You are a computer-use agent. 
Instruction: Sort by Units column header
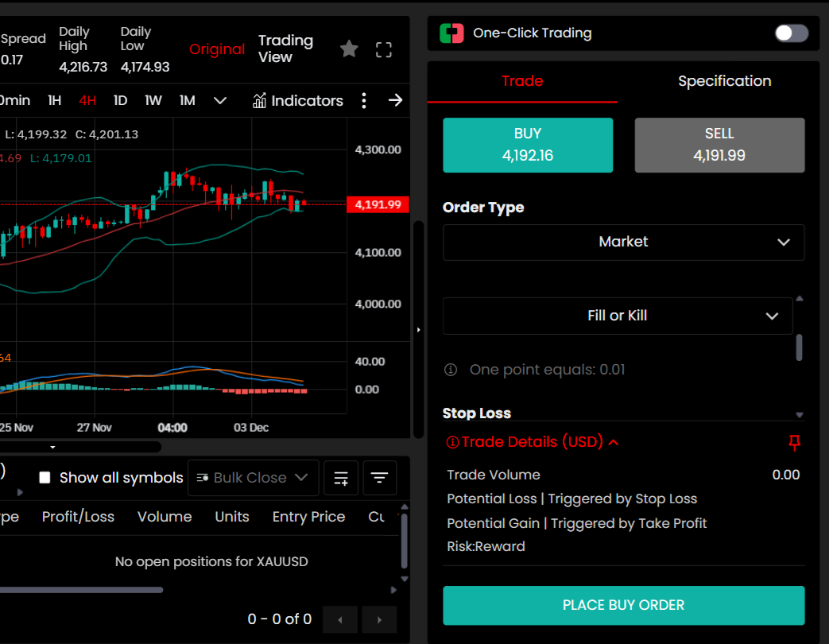click(232, 517)
